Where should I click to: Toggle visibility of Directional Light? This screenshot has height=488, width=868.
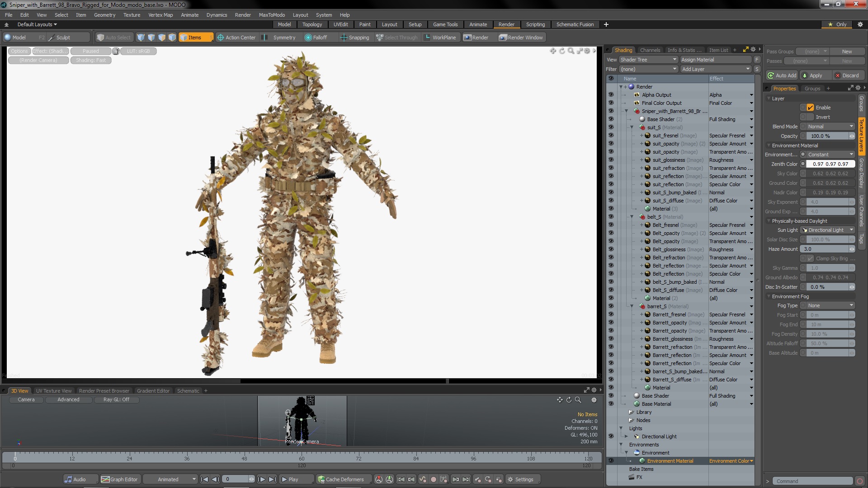611,436
